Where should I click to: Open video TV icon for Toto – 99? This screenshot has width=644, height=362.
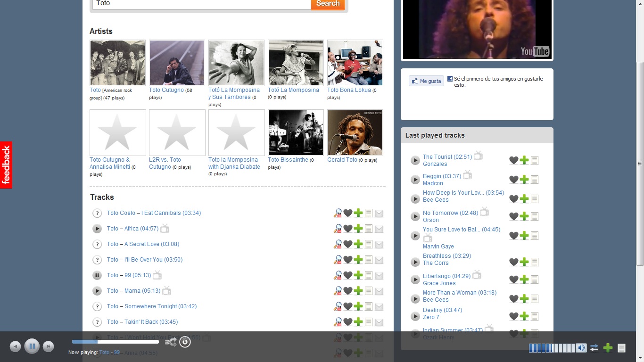click(157, 275)
